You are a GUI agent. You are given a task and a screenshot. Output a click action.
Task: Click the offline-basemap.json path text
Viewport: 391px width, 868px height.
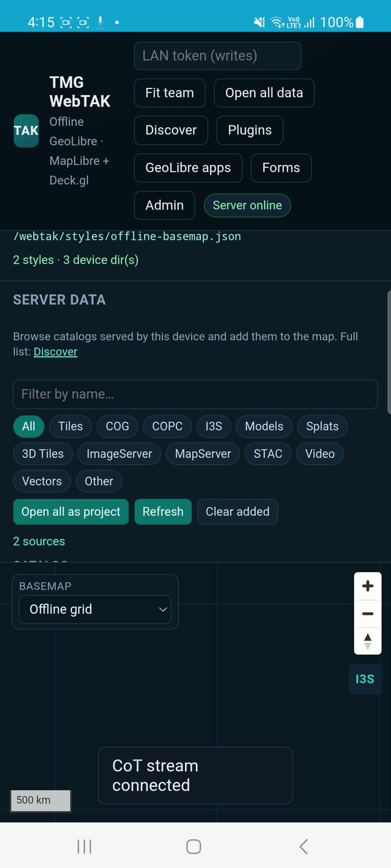127,237
